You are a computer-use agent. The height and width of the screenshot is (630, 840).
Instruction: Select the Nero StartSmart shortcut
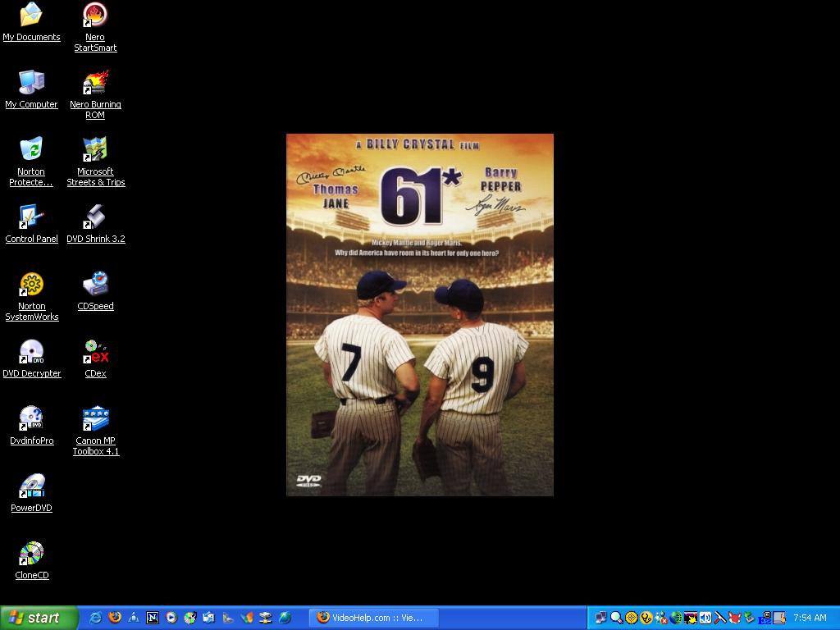95,27
